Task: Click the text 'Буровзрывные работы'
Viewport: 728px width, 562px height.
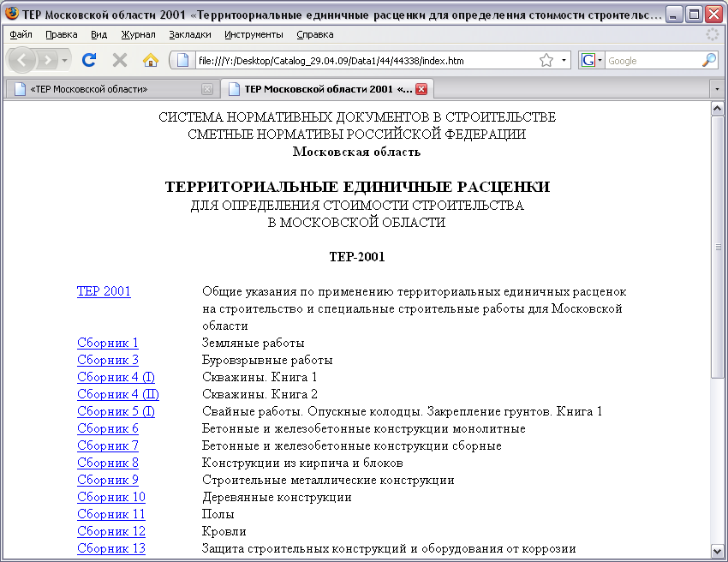Action: click(267, 360)
